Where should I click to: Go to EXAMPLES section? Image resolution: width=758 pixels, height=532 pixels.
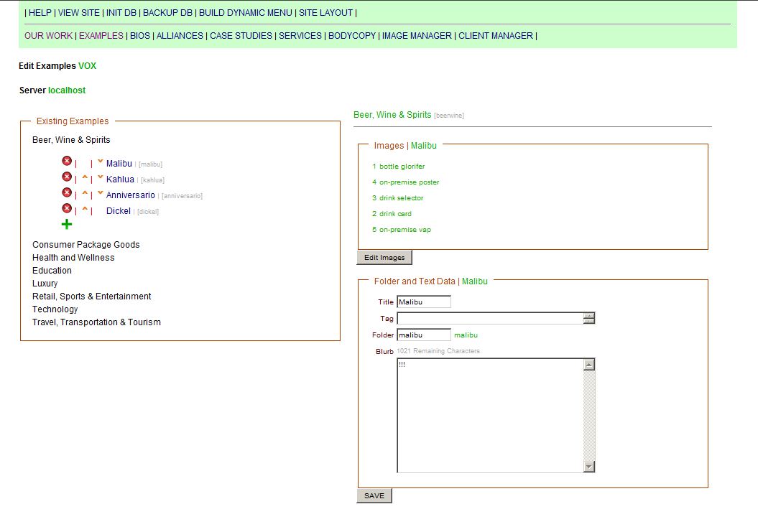[x=101, y=36]
